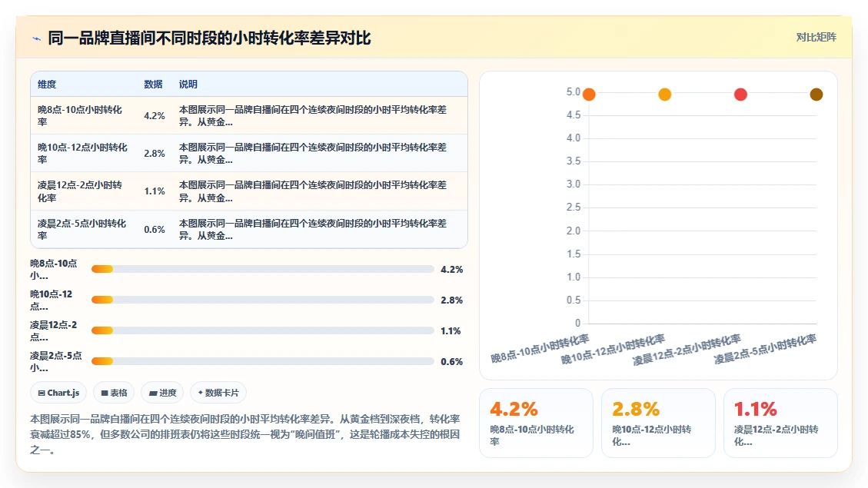Click the 说明 column header
This screenshot has height=488, width=868.
(x=188, y=84)
